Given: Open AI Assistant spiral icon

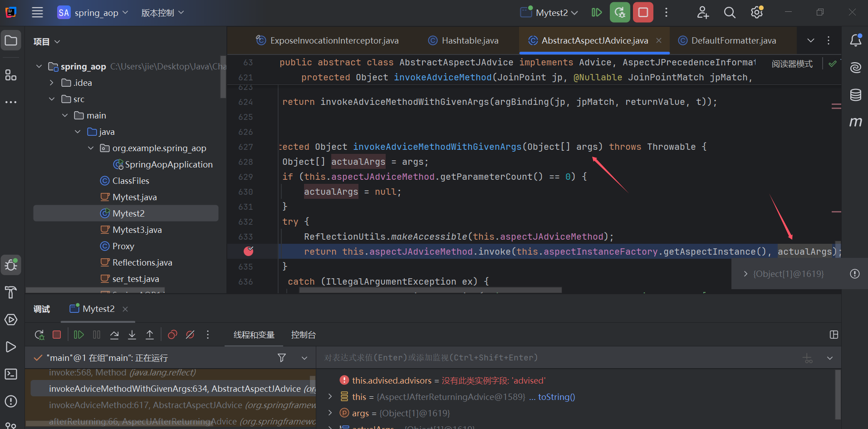Looking at the screenshot, I should (x=855, y=68).
